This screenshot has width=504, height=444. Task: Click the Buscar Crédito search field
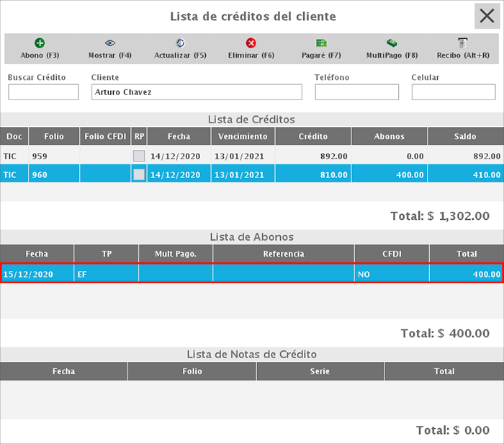pyautogui.click(x=43, y=92)
